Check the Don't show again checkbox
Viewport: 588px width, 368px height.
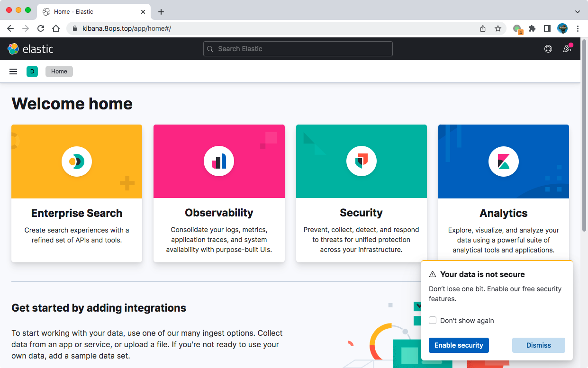[433, 321]
